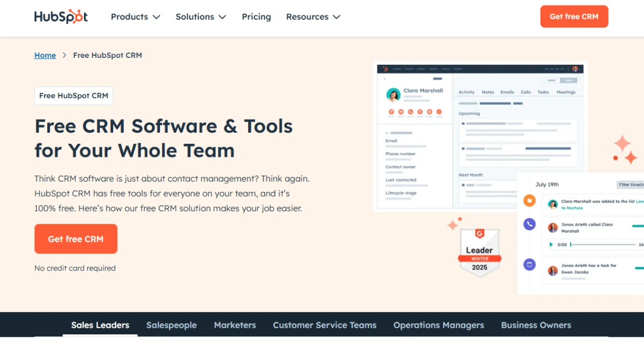Select the Activity tab in the CRM preview
Image resolution: width=644 pixels, height=362 pixels.
pos(466,92)
